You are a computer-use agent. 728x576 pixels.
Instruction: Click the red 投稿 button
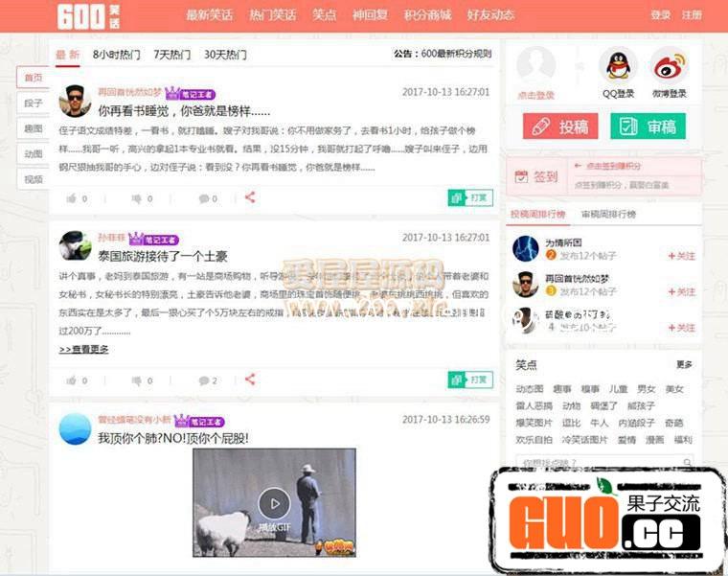[x=560, y=127]
